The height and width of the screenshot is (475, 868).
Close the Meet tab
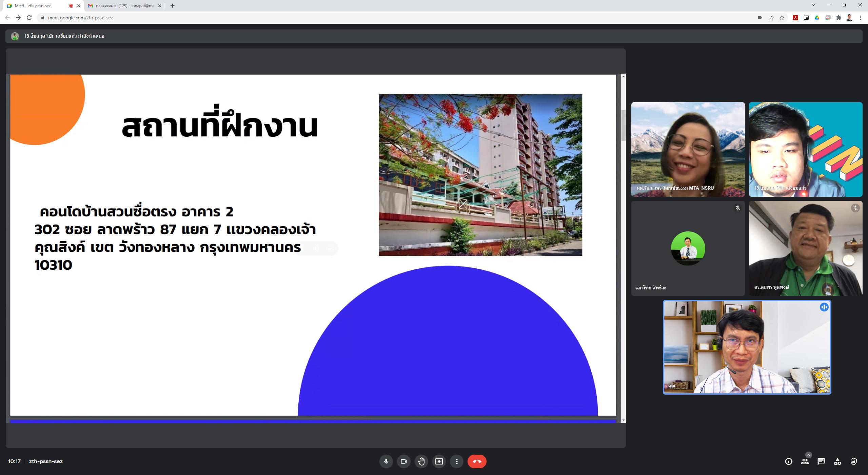click(x=79, y=6)
